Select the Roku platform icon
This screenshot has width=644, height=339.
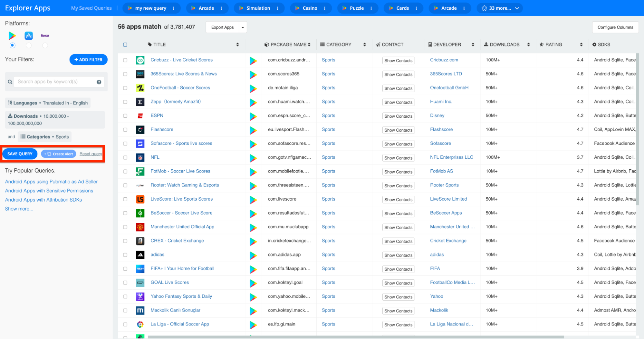45,35
